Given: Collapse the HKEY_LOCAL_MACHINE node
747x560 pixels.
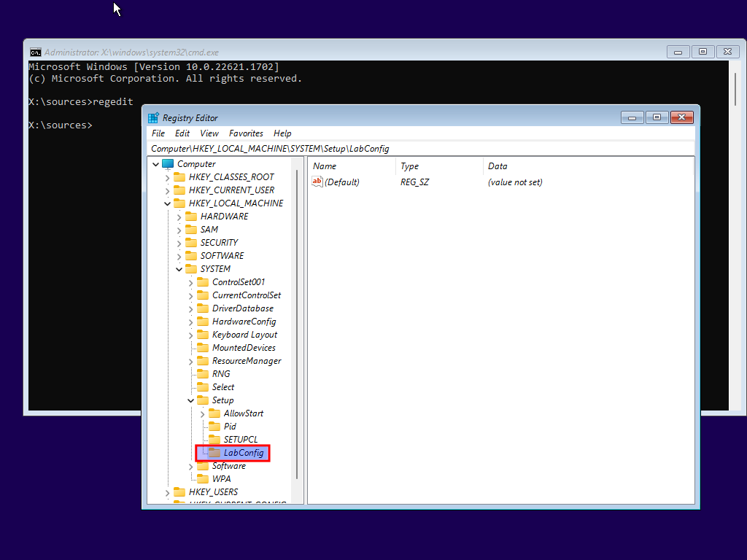Looking at the screenshot, I should click(x=167, y=204).
